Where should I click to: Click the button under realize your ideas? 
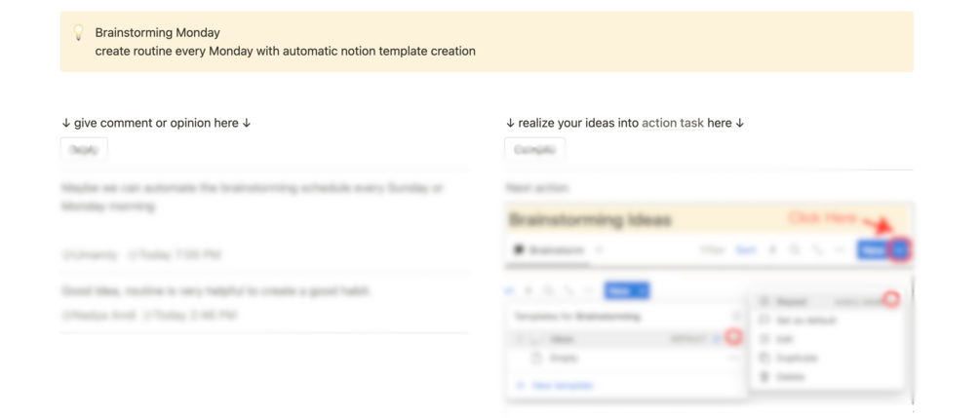point(535,150)
